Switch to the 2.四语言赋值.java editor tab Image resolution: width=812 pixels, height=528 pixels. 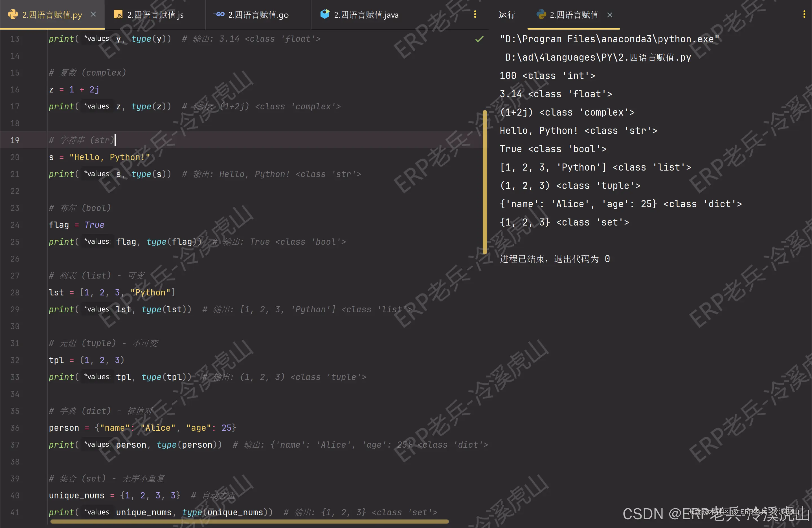366,15
